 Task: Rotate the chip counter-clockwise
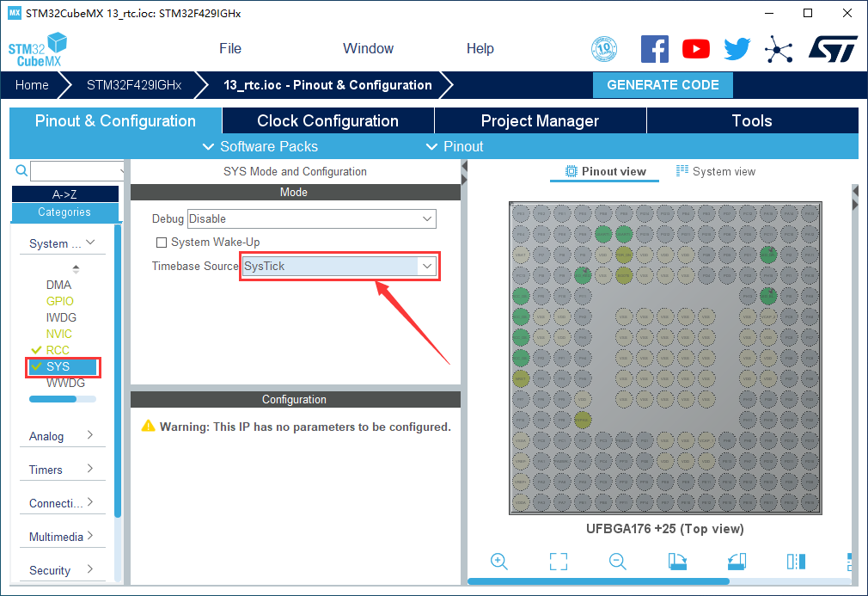click(x=737, y=562)
